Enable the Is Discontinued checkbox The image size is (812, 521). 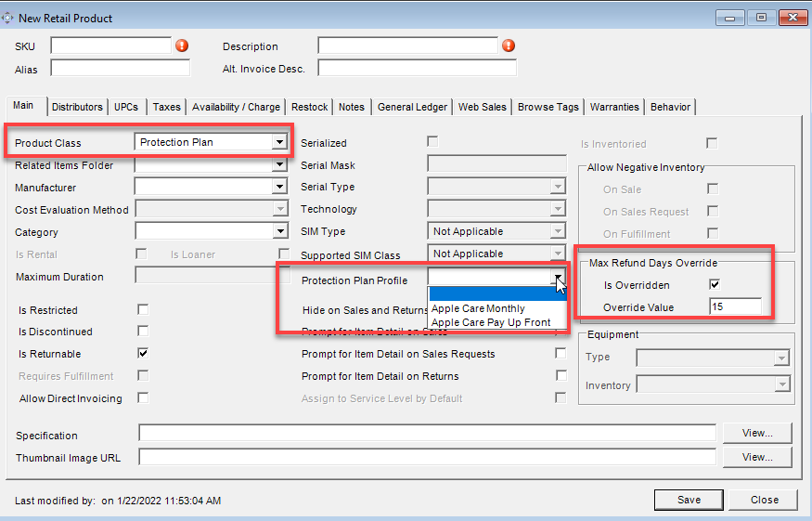click(143, 332)
